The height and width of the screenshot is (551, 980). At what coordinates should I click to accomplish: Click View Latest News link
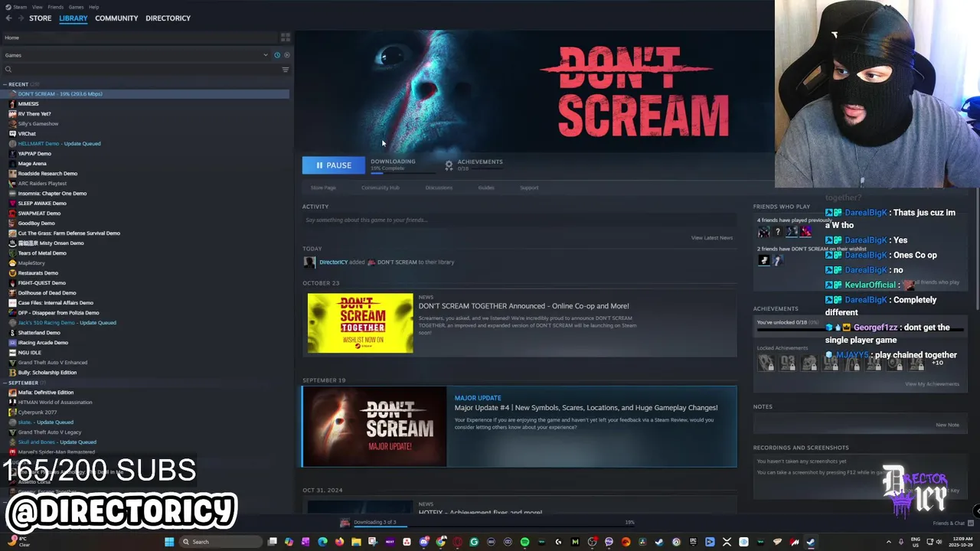click(x=712, y=238)
